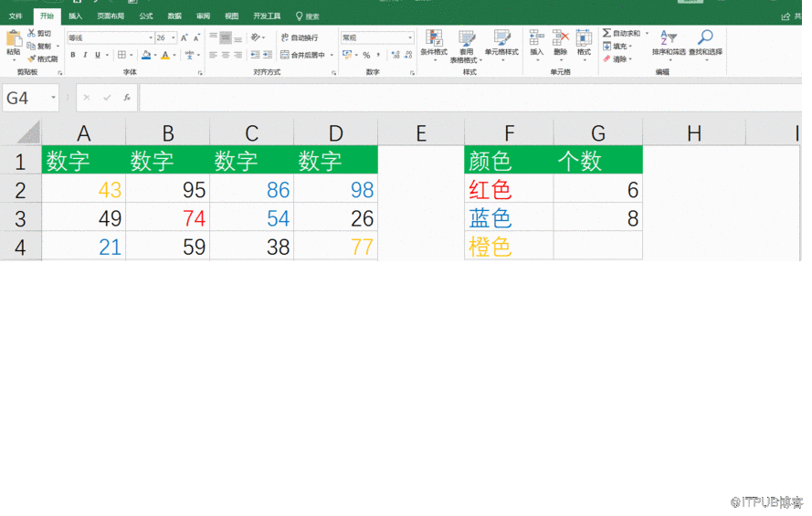Click inside the formula bar

(x=470, y=98)
